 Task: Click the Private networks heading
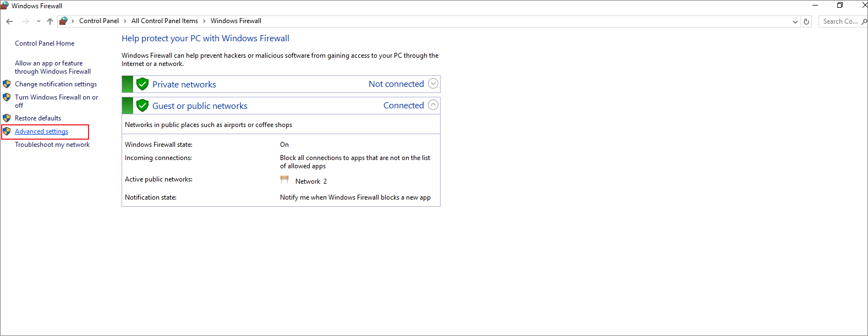[x=184, y=84]
